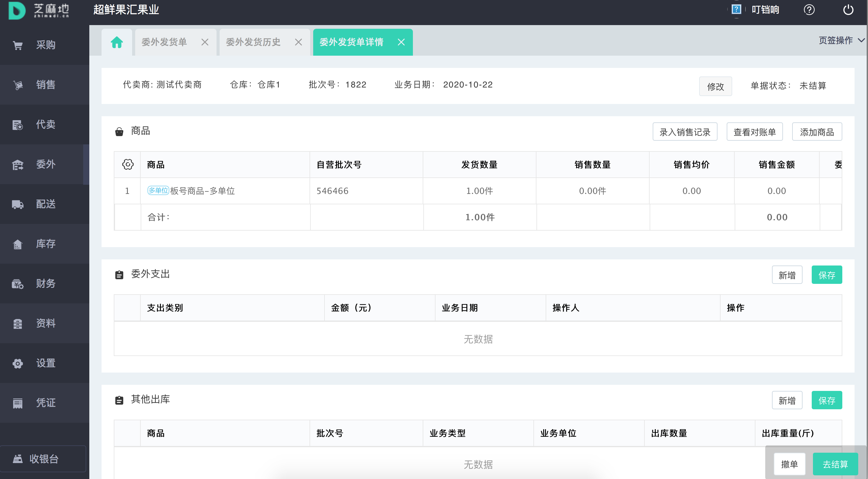Viewport: 868px width, 479px height.
Task: Click 销售数量 column header
Action: pyautogui.click(x=592, y=165)
